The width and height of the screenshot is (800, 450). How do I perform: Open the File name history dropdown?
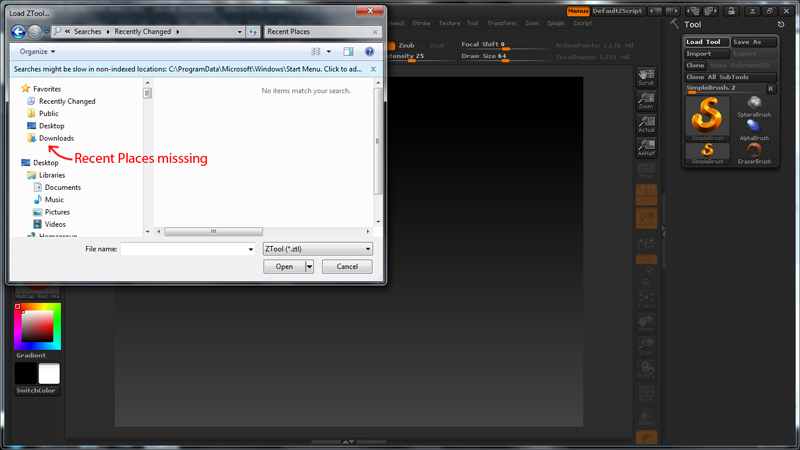pos(251,249)
